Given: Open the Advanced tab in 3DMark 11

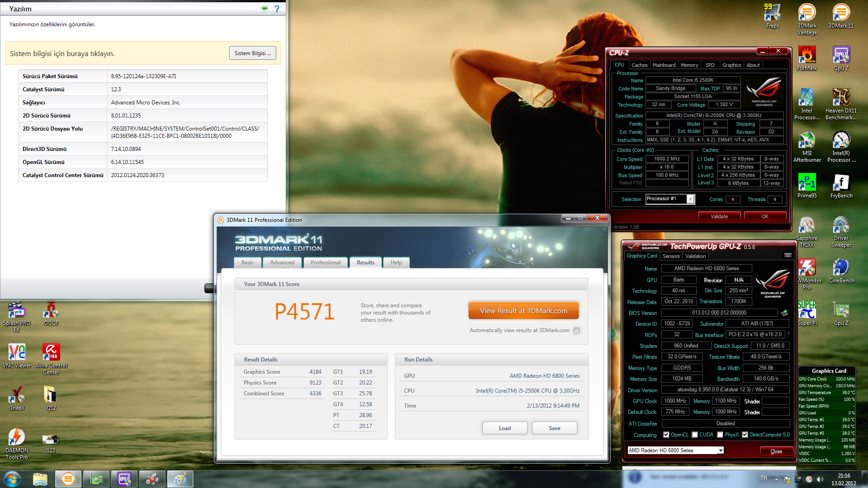Looking at the screenshot, I should [282, 263].
